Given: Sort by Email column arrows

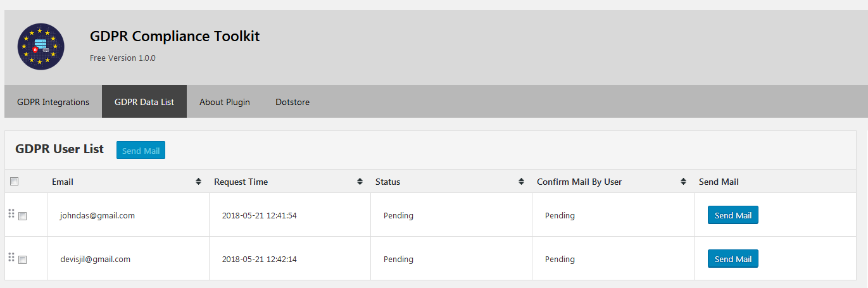Looking at the screenshot, I should click(198, 182).
